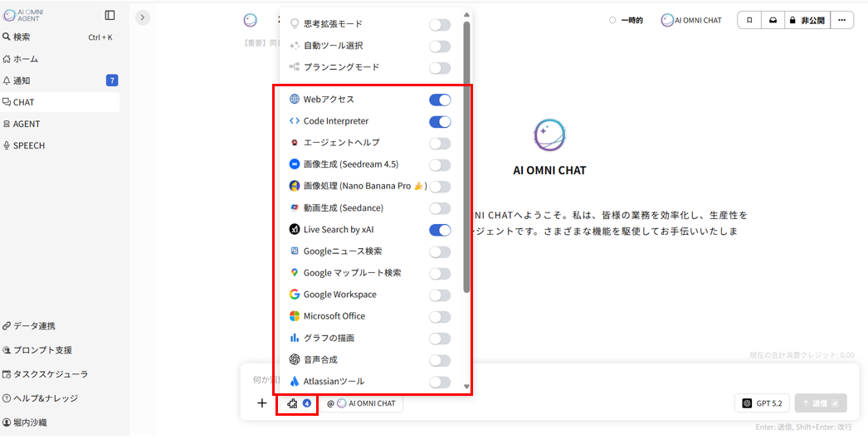Enable the エージェントヘルプ switch
This screenshot has width=868, height=439.
[440, 144]
